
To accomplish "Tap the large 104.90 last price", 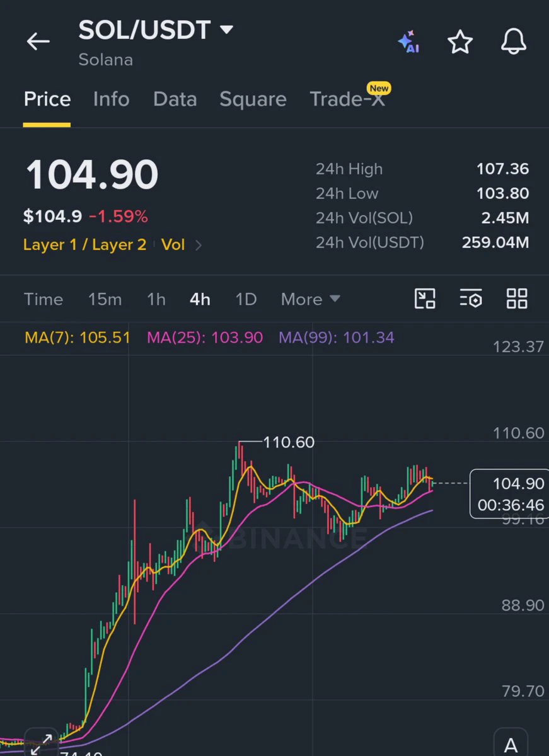I will 91,175.
